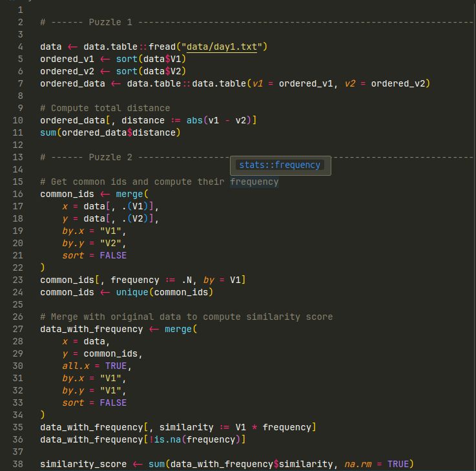Click common_ids in y argument on line 29
476x471 pixels.
point(110,354)
